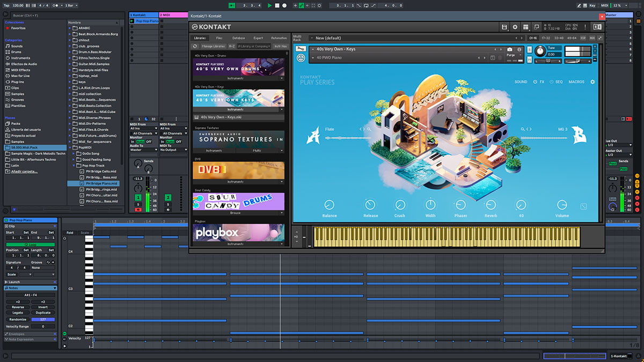Arm the transport record button
This screenshot has height=362, width=644.
284,5
